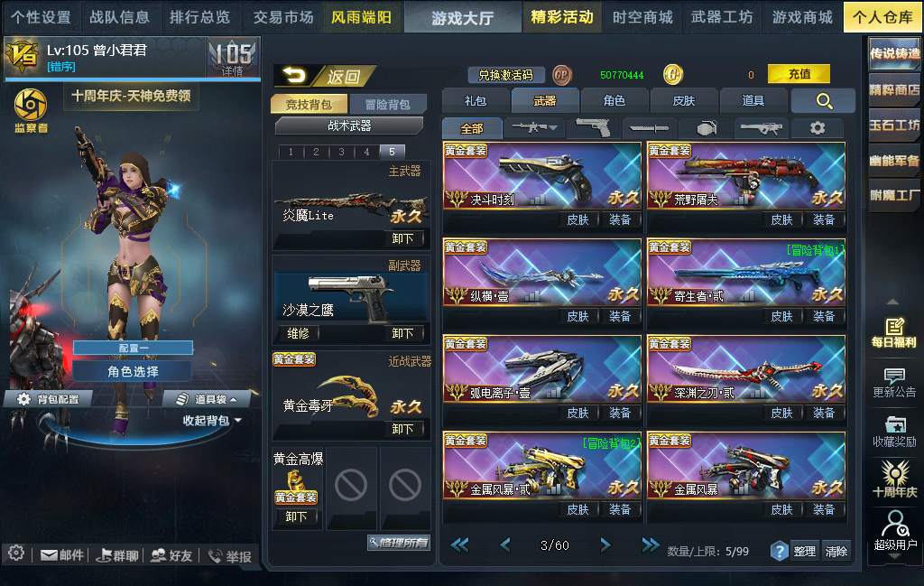Filter weapons by grenade icon

(x=706, y=128)
